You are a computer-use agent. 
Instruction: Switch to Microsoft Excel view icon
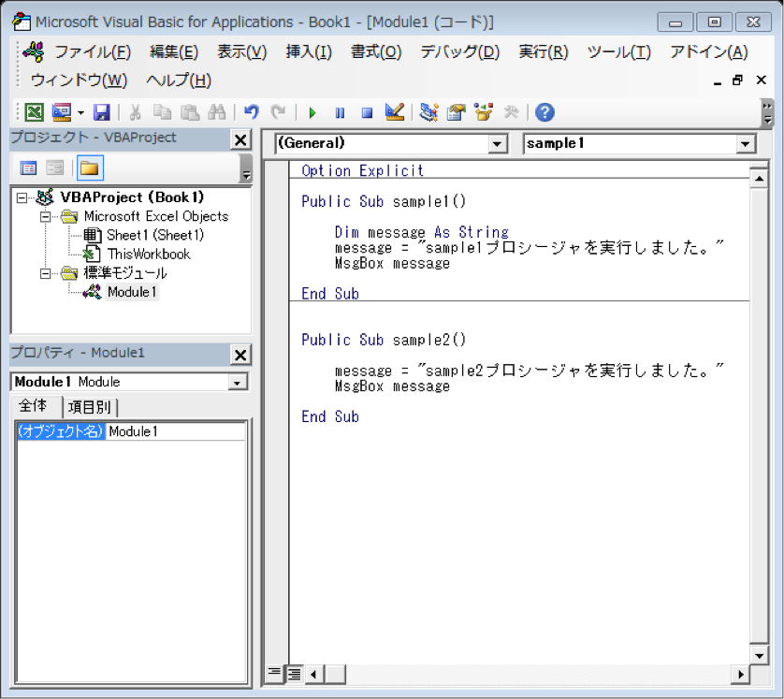(x=34, y=112)
